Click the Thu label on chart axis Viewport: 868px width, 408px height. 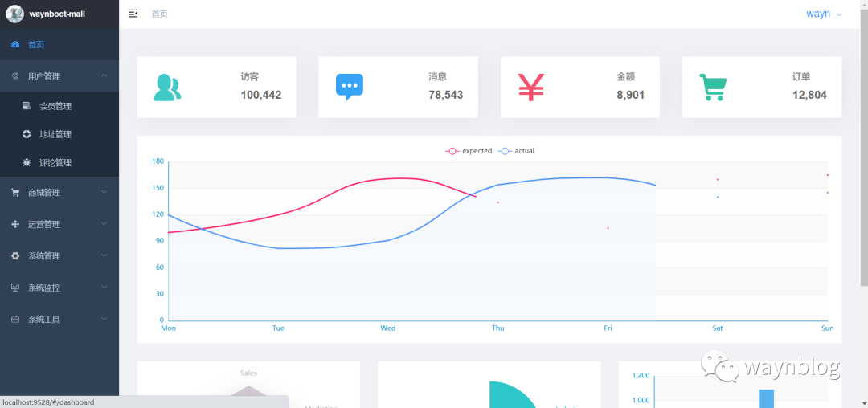[x=497, y=328]
